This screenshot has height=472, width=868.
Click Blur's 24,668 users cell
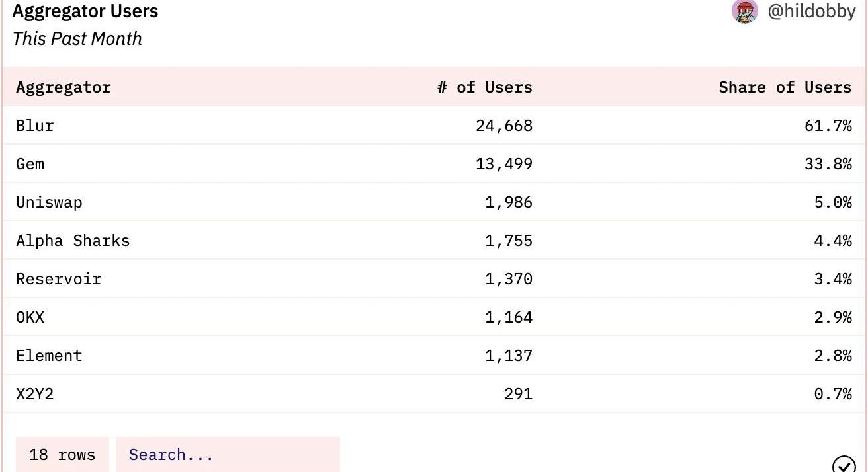(504, 126)
